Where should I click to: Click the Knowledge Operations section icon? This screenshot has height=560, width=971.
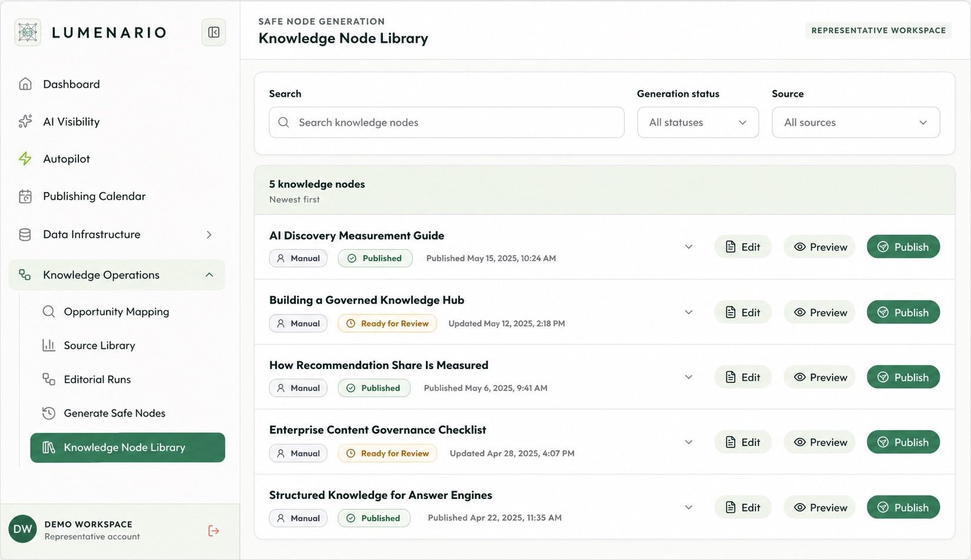click(25, 275)
